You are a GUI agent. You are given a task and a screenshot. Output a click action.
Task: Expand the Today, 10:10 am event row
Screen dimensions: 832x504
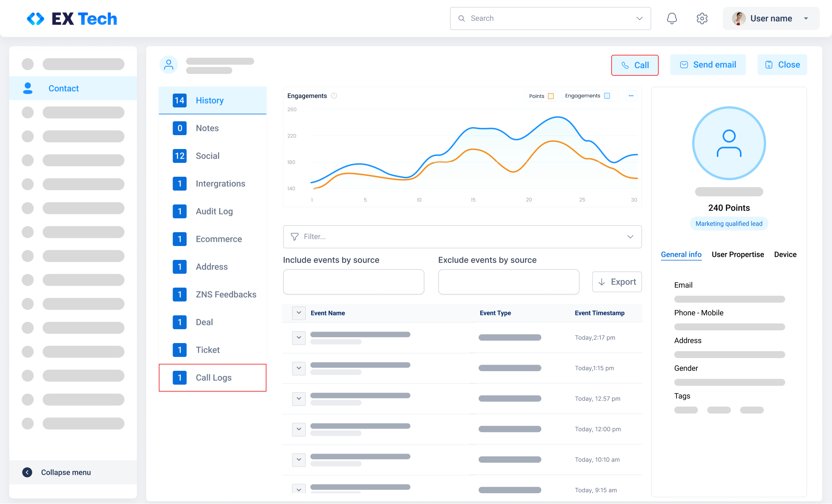pyautogui.click(x=299, y=460)
